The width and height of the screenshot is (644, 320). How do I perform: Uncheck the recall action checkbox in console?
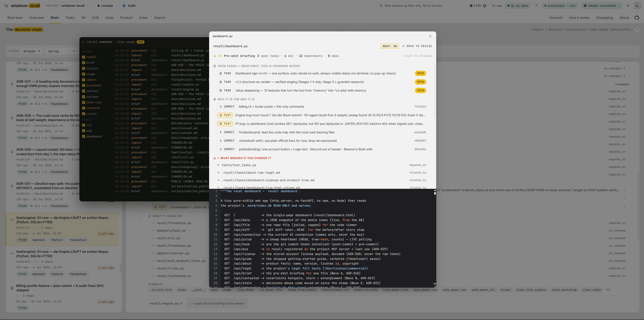click(83, 57)
